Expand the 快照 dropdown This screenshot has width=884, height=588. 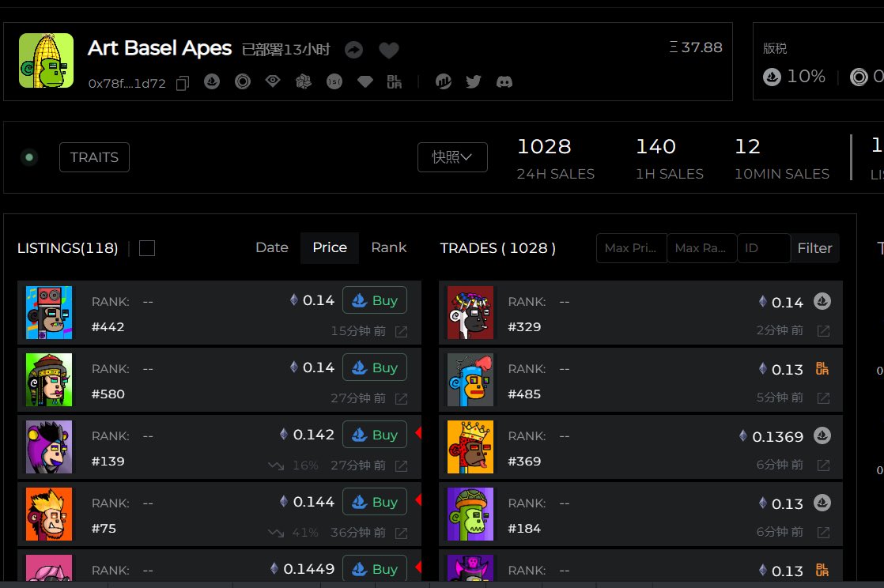pyautogui.click(x=452, y=157)
